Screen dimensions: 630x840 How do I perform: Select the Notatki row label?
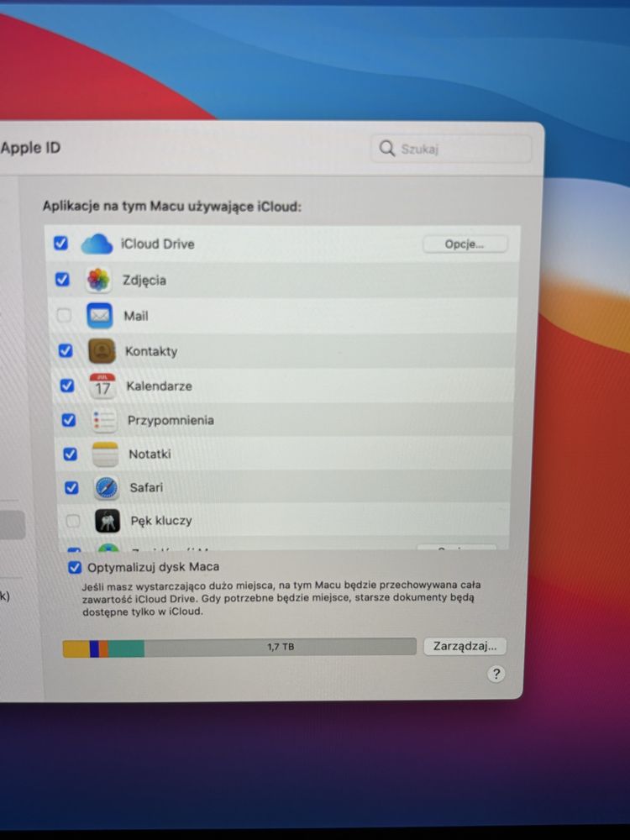tap(150, 454)
